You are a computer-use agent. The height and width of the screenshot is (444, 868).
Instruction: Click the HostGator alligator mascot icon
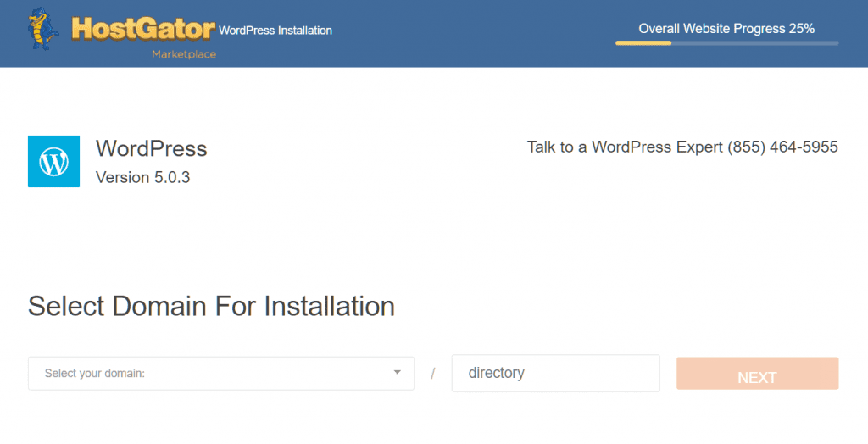[43, 29]
